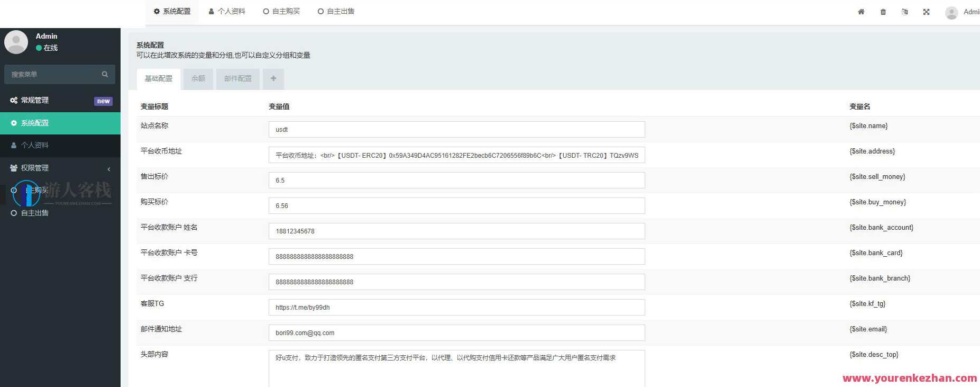Click the 变量值 column header
Screen dimensions: 980x387
click(279, 106)
